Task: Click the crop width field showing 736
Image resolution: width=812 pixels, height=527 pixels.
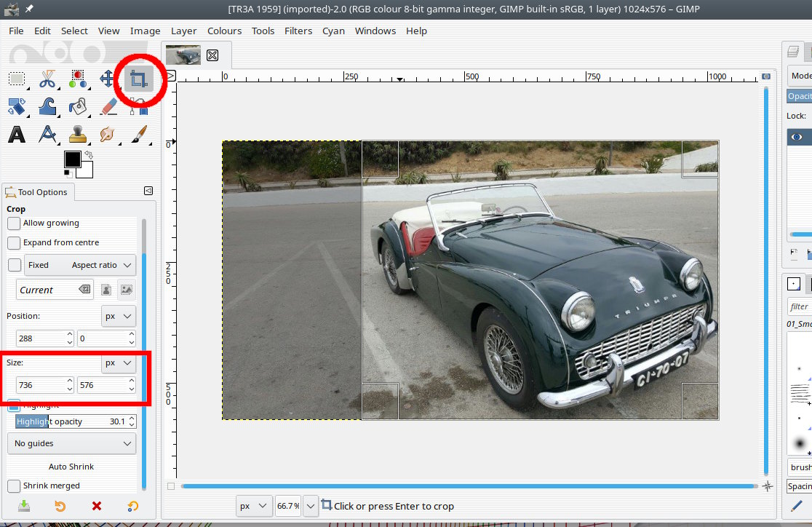Action: tap(40, 385)
